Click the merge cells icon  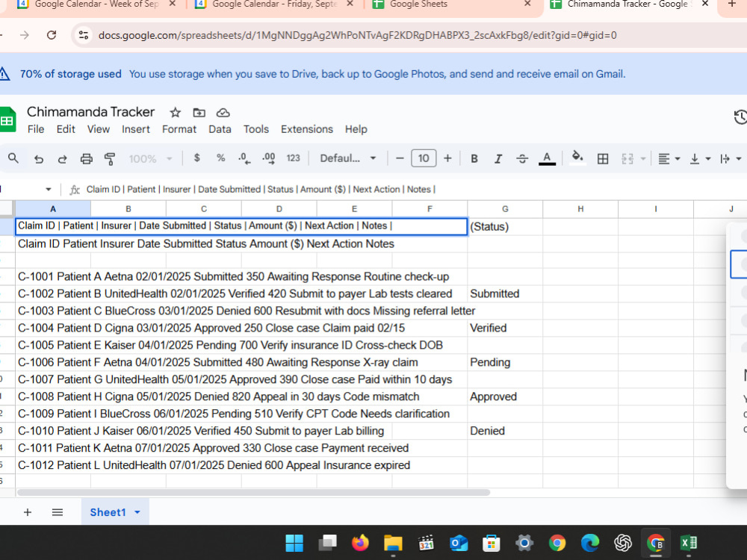coord(627,158)
